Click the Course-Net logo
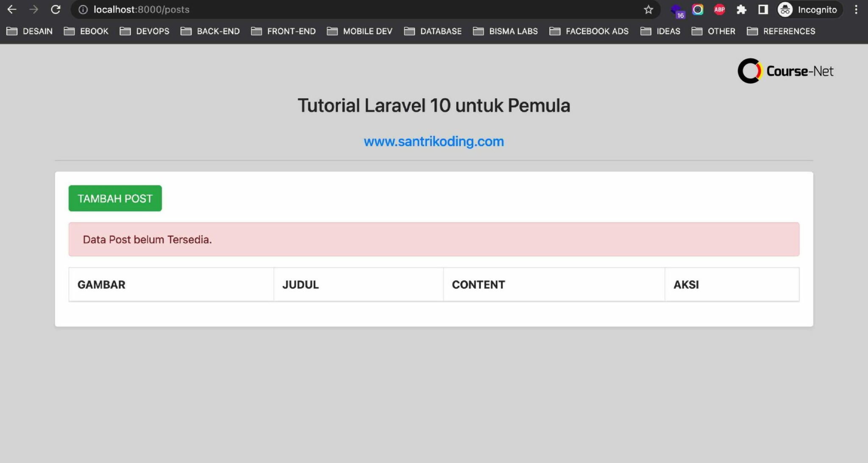The width and height of the screenshot is (868, 463). (785, 70)
